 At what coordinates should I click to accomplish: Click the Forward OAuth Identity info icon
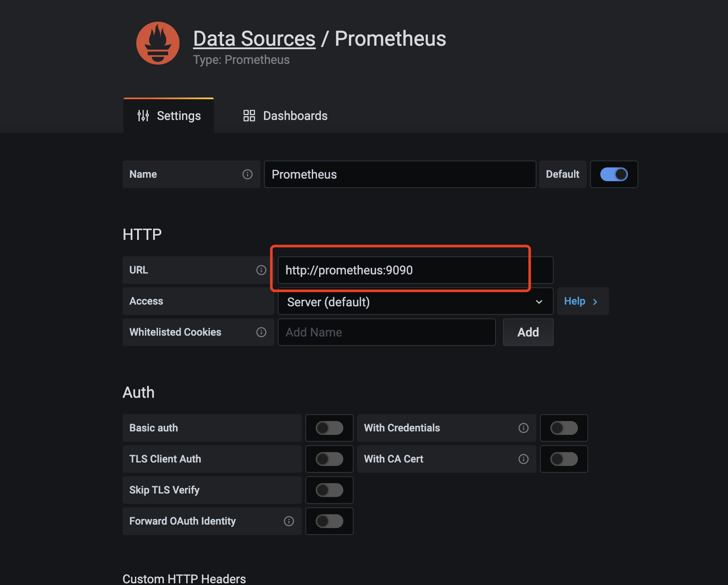click(289, 521)
